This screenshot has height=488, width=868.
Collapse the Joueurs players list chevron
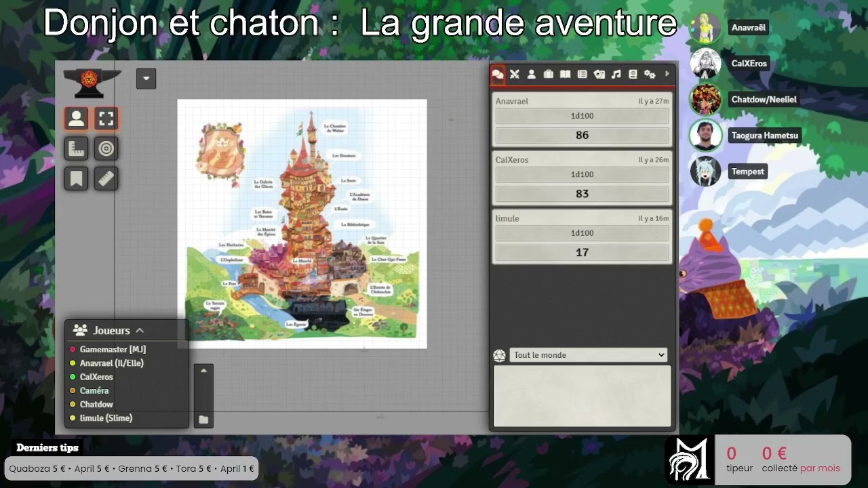[x=140, y=330]
